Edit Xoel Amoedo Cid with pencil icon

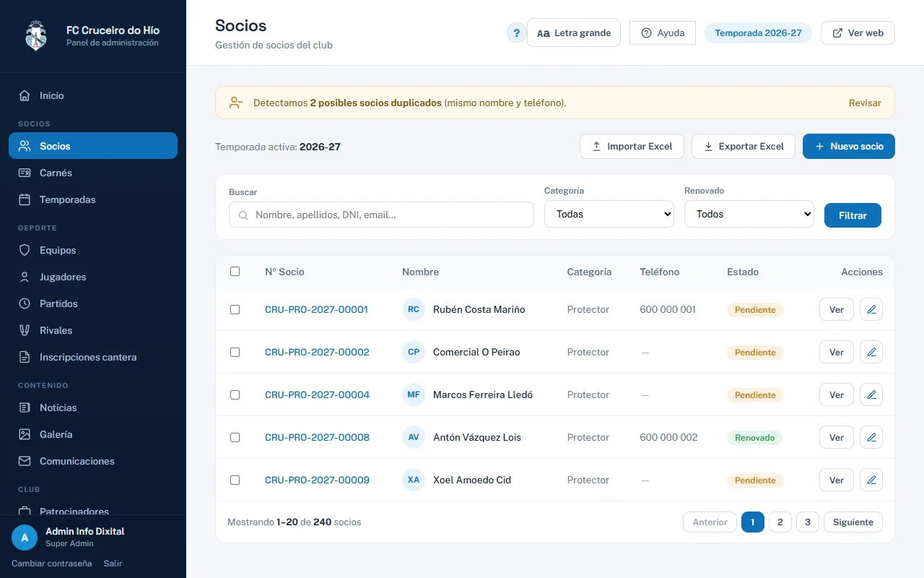pos(871,480)
